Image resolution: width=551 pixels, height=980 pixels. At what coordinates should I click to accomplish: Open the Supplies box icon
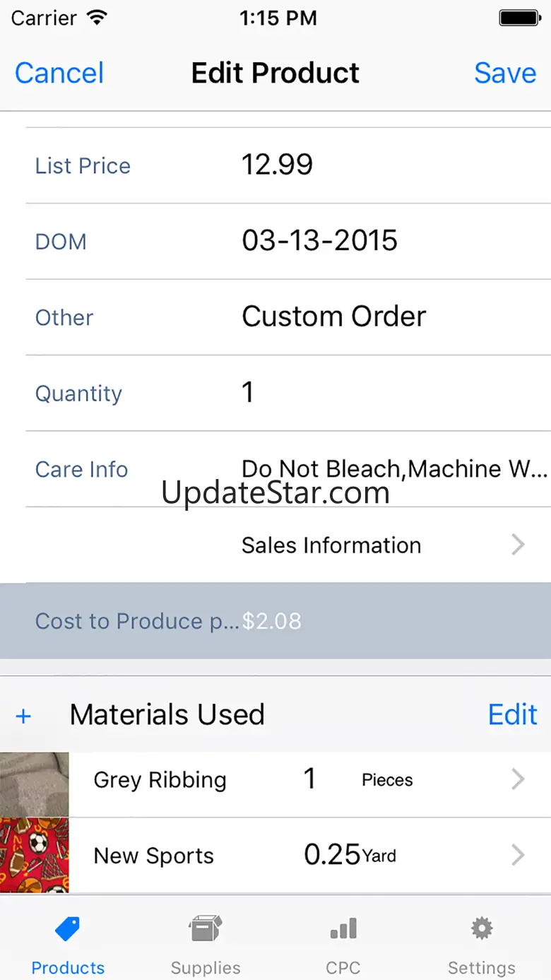click(x=206, y=928)
